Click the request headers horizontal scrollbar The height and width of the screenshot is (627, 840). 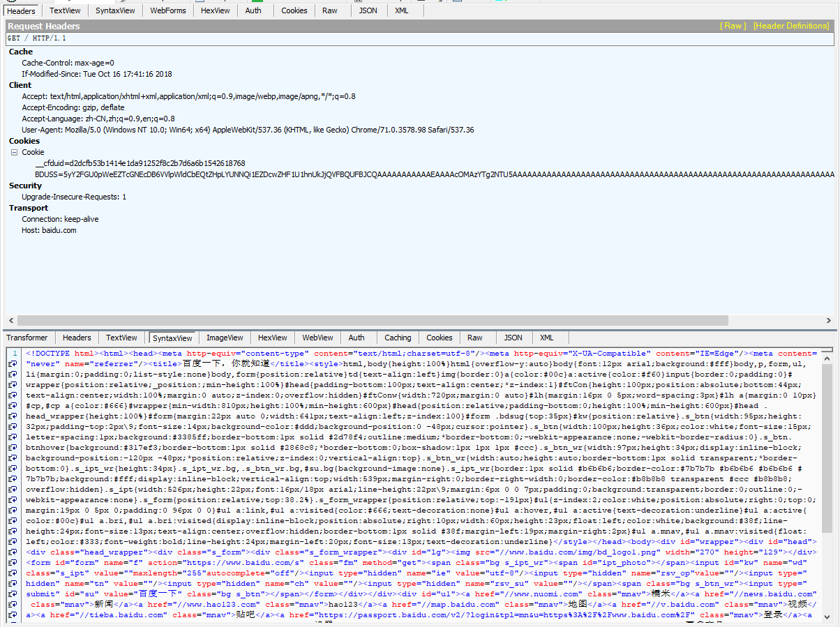[372, 321]
